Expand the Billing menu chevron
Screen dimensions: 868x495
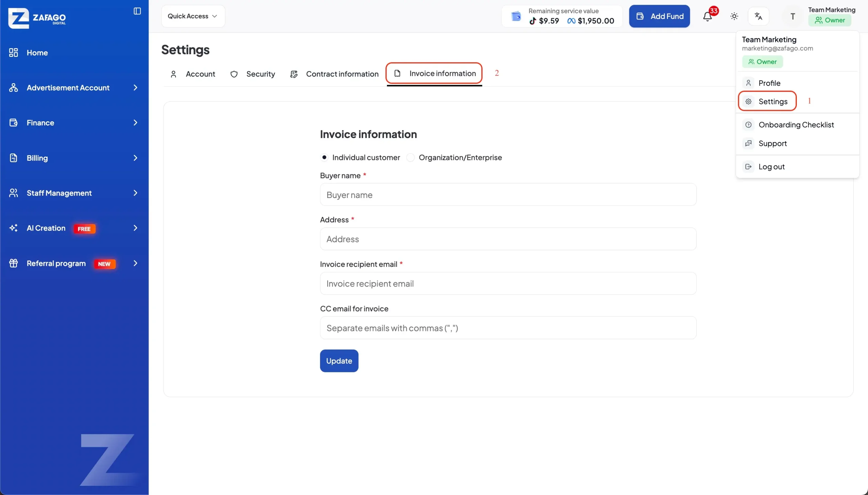coord(135,158)
